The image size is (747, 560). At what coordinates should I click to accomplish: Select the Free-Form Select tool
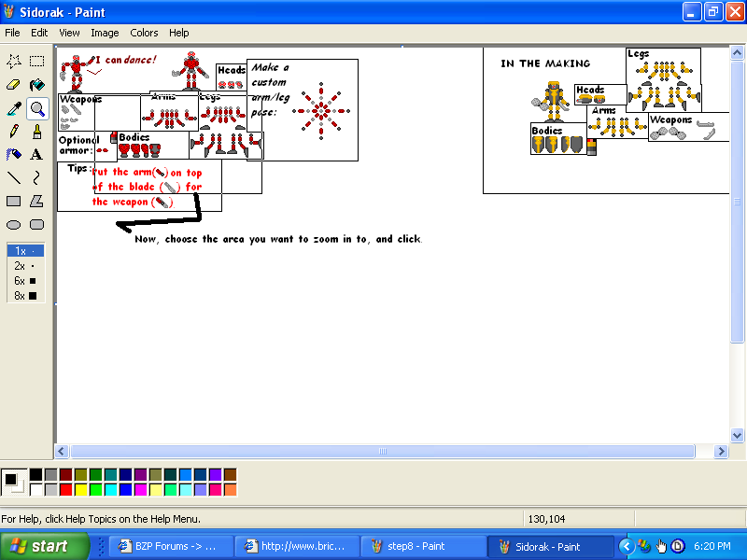click(x=14, y=61)
